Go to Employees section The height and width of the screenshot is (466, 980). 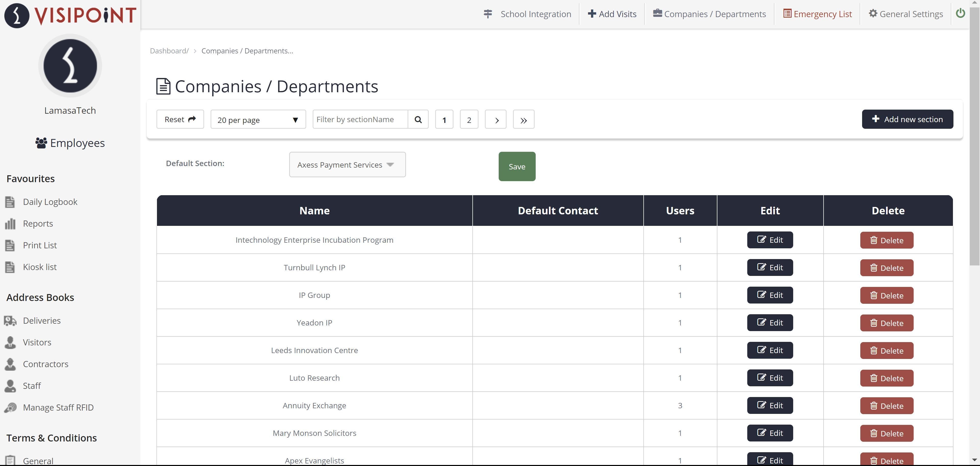coord(70,143)
